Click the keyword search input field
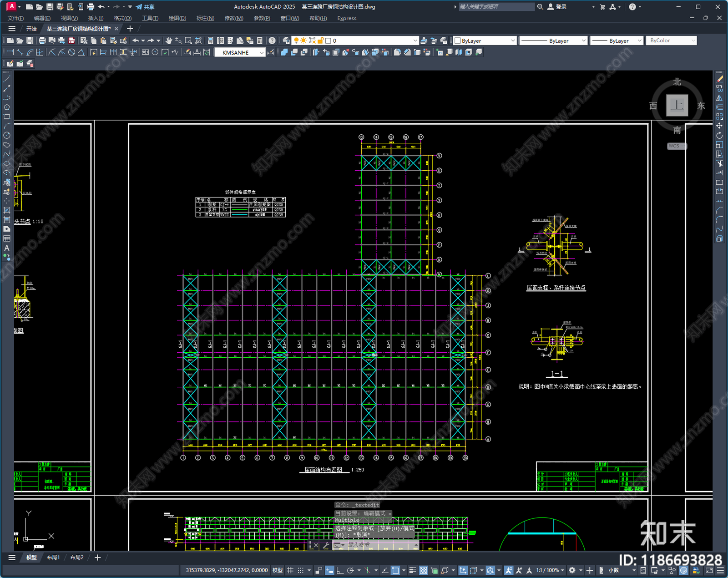The image size is (728, 578). pos(496,7)
